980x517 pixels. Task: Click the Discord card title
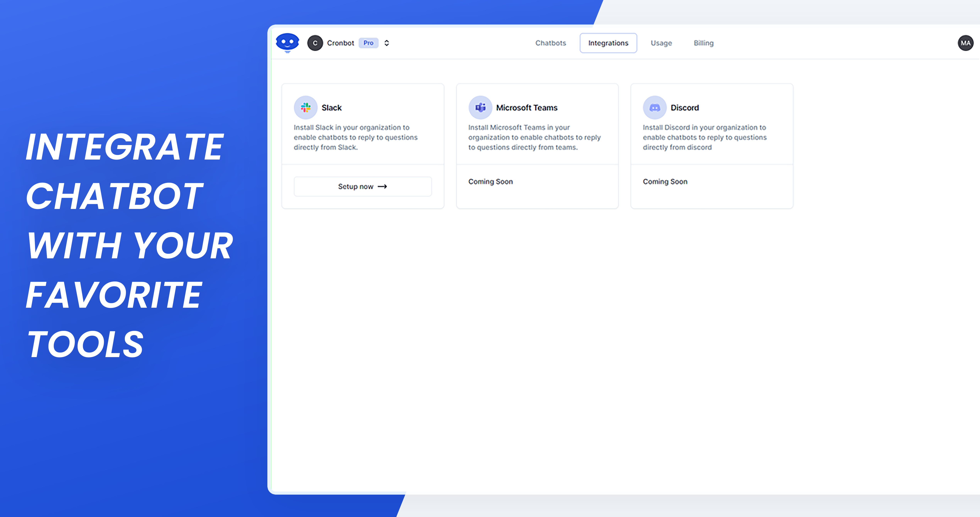point(684,108)
